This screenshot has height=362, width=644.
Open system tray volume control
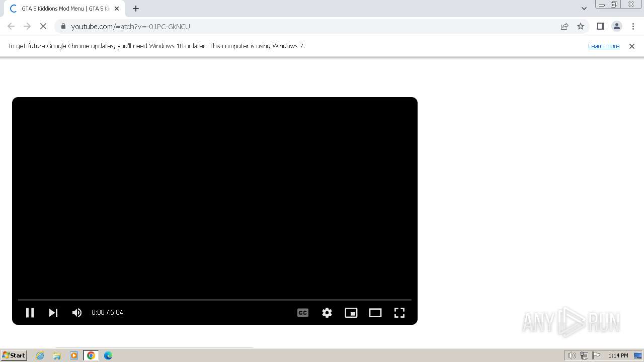pyautogui.click(x=572, y=355)
